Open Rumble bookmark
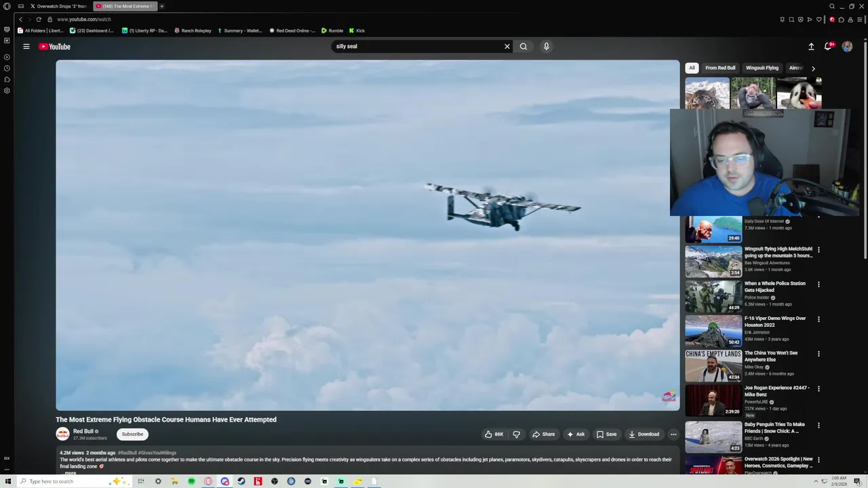Screen dimensions: 868x488 (x=332, y=30)
